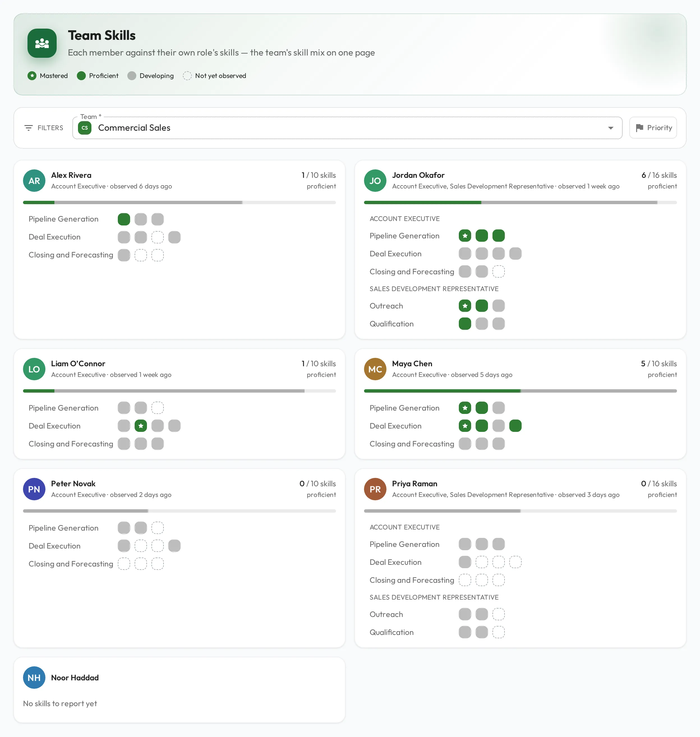The image size is (700, 737).
Task: Click Jordan Okafor's mastered star in Outreach
Action: [x=465, y=306]
